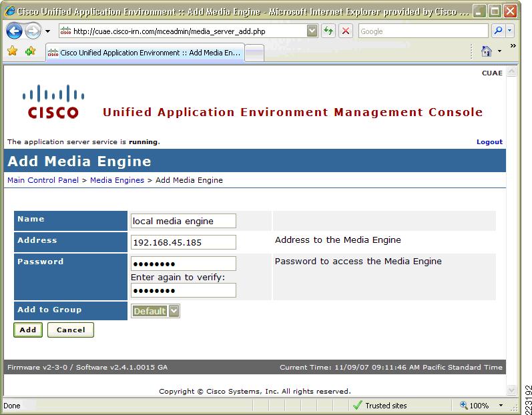Click the 'Address to the Media Engine' description
Image resolution: width=532 pixels, height=415 pixels.
point(338,240)
